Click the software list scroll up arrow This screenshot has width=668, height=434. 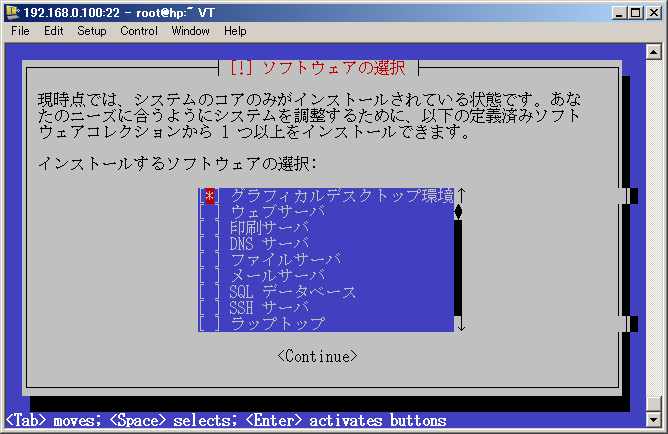tap(461, 195)
